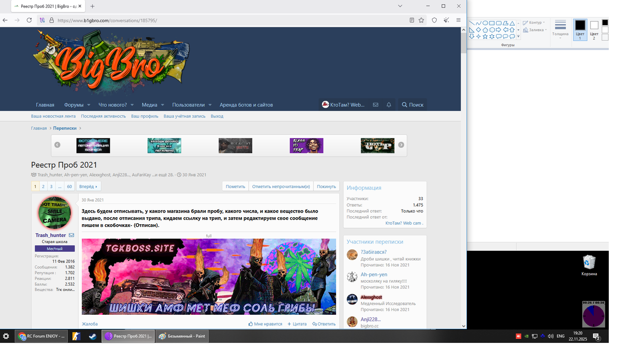Select the curve shape in Paint
This screenshot has height=362, width=644.
tap(478, 23)
